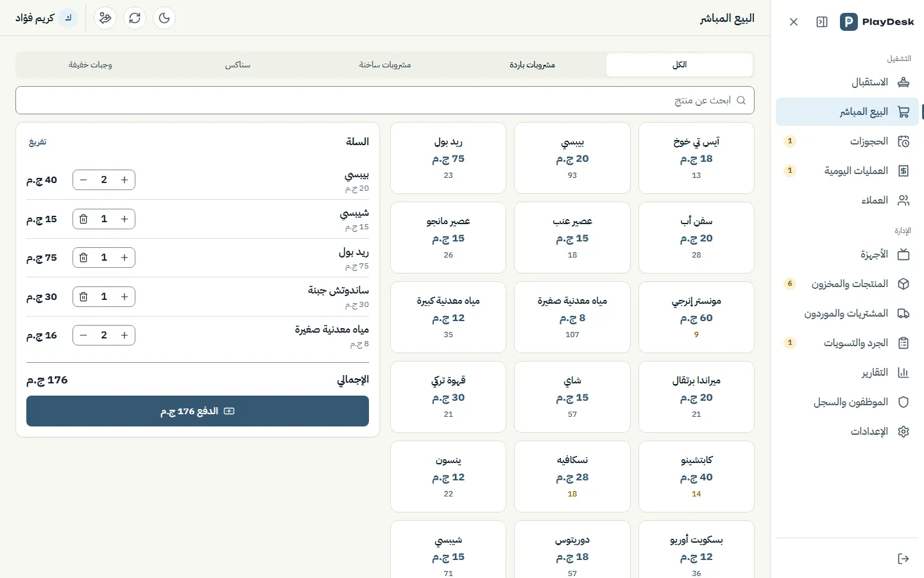Image resolution: width=924 pixels, height=578 pixels.
Task: Switch to وجبات خفيفة tab
Action: pyautogui.click(x=90, y=65)
